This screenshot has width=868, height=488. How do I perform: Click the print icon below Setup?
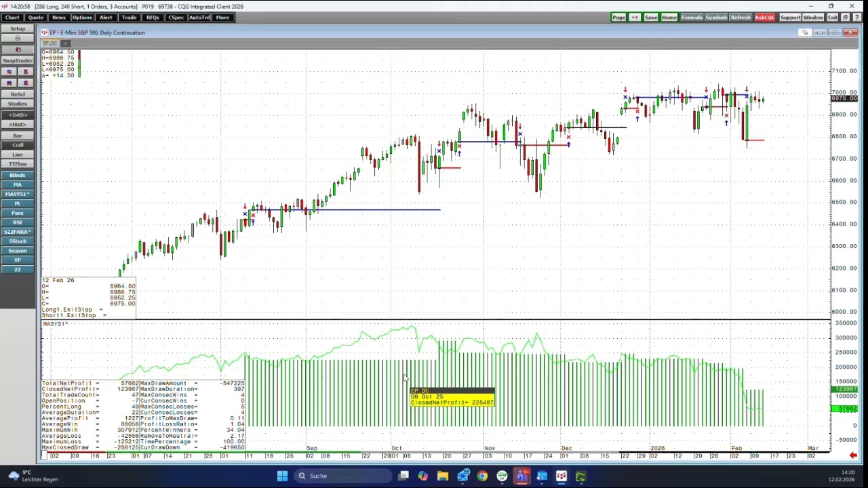[x=18, y=39]
